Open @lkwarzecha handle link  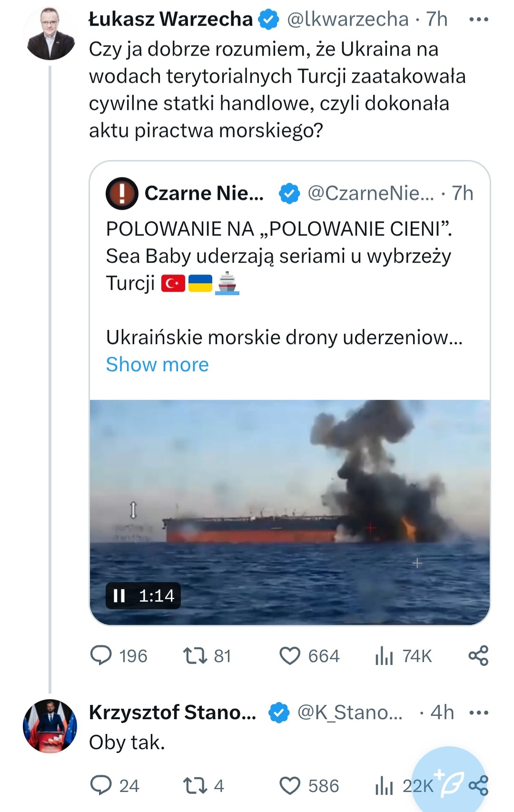click(347, 20)
